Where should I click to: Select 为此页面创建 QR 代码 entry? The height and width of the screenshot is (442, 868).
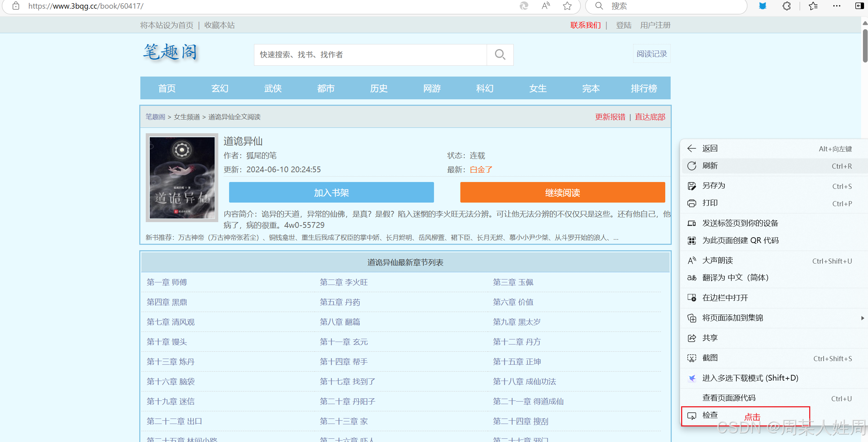tap(774, 240)
